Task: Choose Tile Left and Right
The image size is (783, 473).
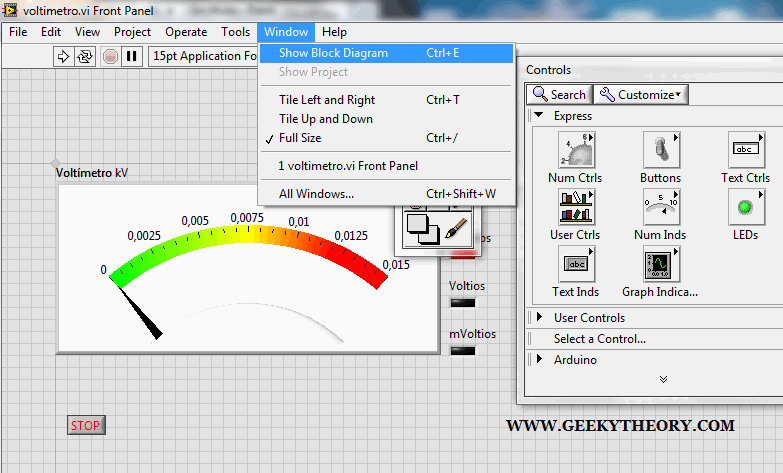Action: pyautogui.click(x=387, y=100)
